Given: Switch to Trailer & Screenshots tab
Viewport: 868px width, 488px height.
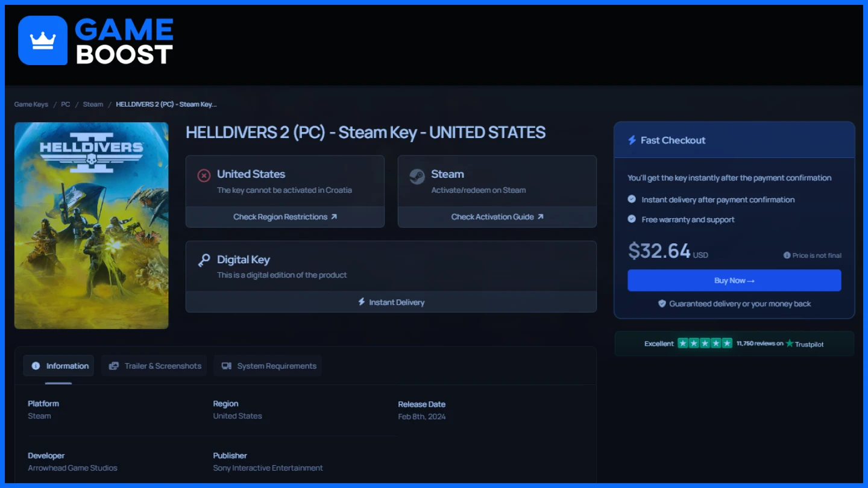Looking at the screenshot, I should point(154,366).
